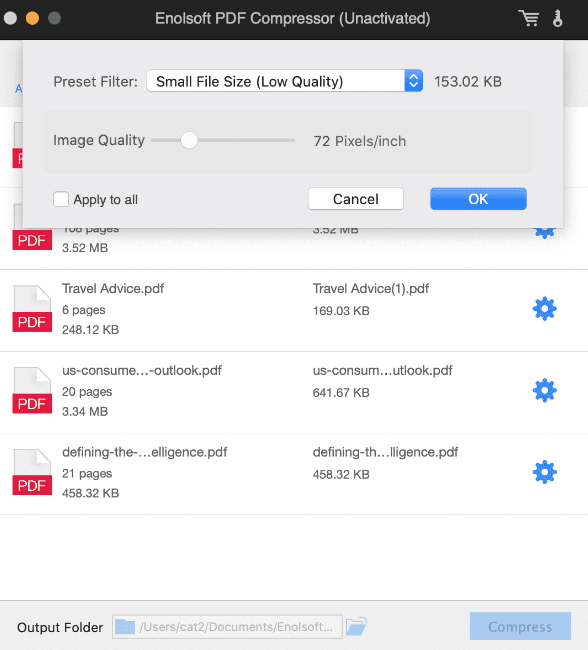The height and width of the screenshot is (650, 588).
Task: Select the Travel Advice.pdf file icon
Action: click(x=32, y=309)
